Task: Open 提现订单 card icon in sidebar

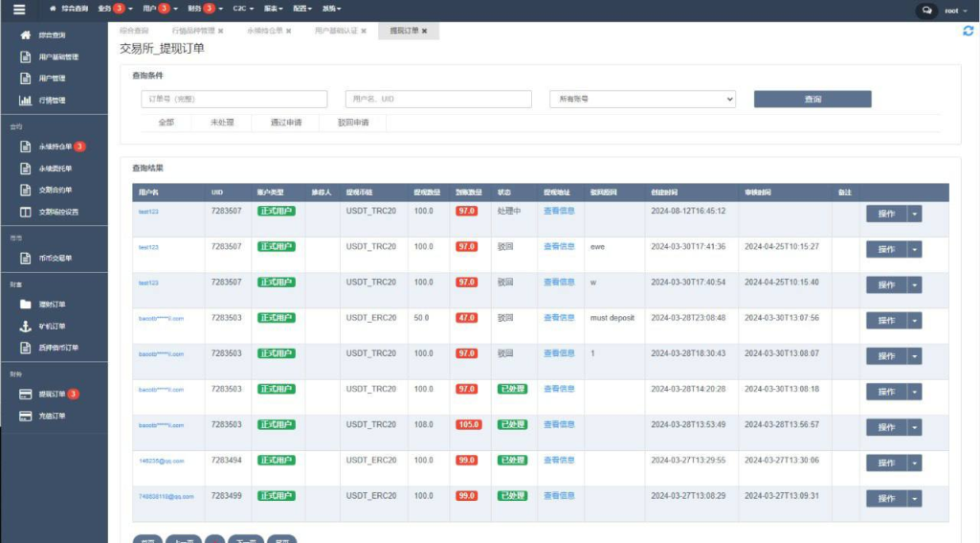Action: coord(26,395)
